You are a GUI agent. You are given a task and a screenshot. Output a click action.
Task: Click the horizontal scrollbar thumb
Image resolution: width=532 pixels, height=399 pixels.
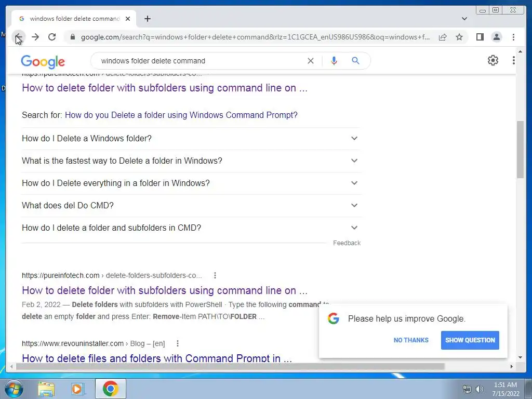[230, 366]
